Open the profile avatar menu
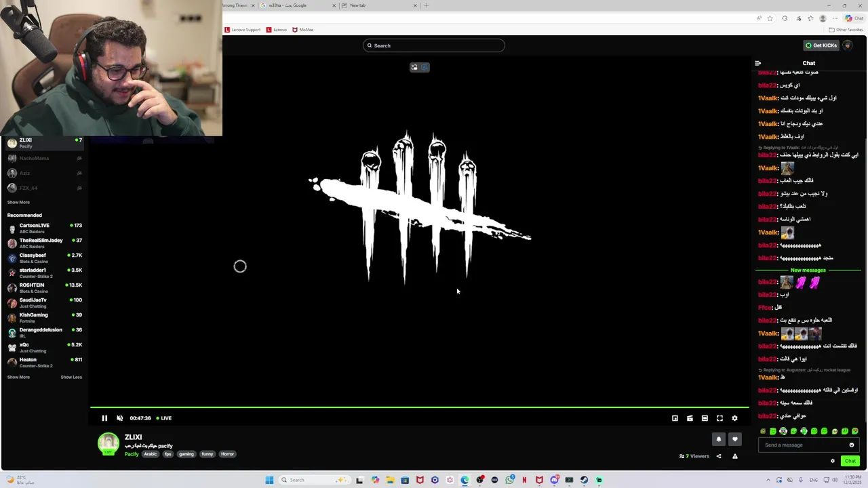This screenshot has width=868, height=488. 848,45
